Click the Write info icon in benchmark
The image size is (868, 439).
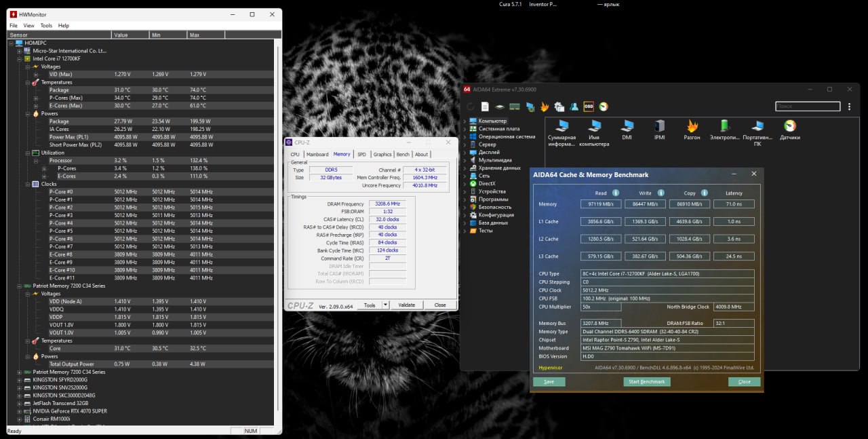660,193
